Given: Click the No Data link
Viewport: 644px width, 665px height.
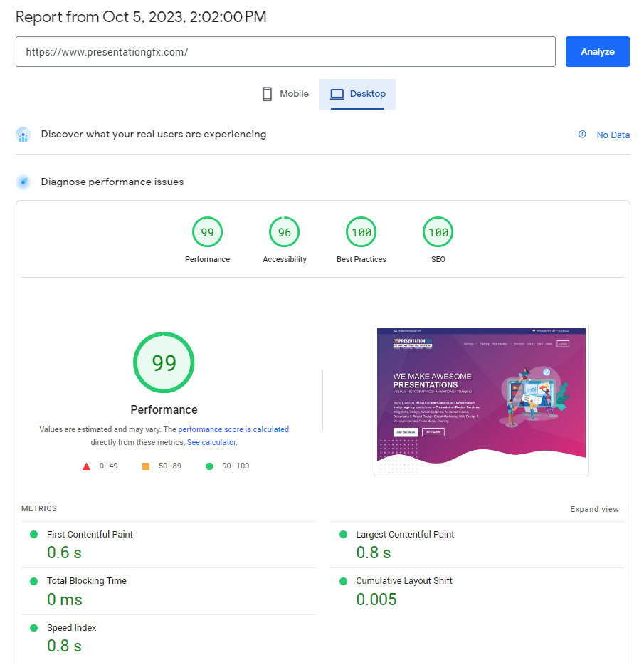Looking at the screenshot, I should (x=613, y=135).
